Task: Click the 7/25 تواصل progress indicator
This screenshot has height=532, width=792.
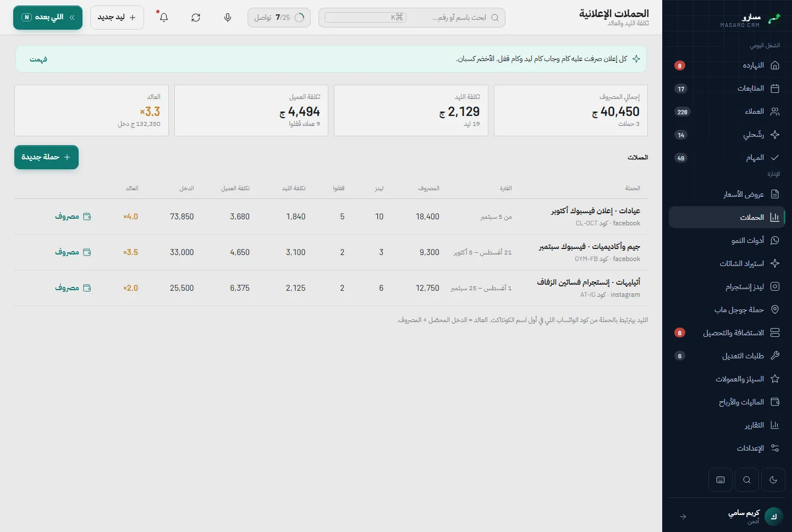Action: point(279,18)
